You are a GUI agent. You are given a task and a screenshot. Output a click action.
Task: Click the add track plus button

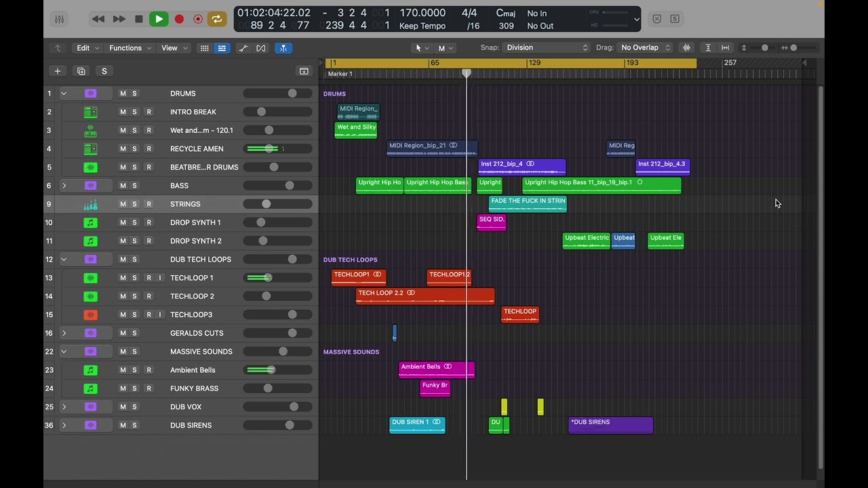(x=58, y=71)
